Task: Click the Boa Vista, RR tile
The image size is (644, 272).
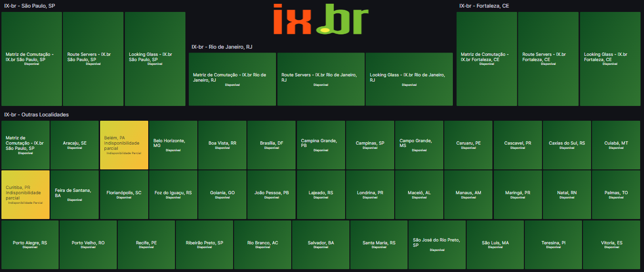Action: pos(223,145)
